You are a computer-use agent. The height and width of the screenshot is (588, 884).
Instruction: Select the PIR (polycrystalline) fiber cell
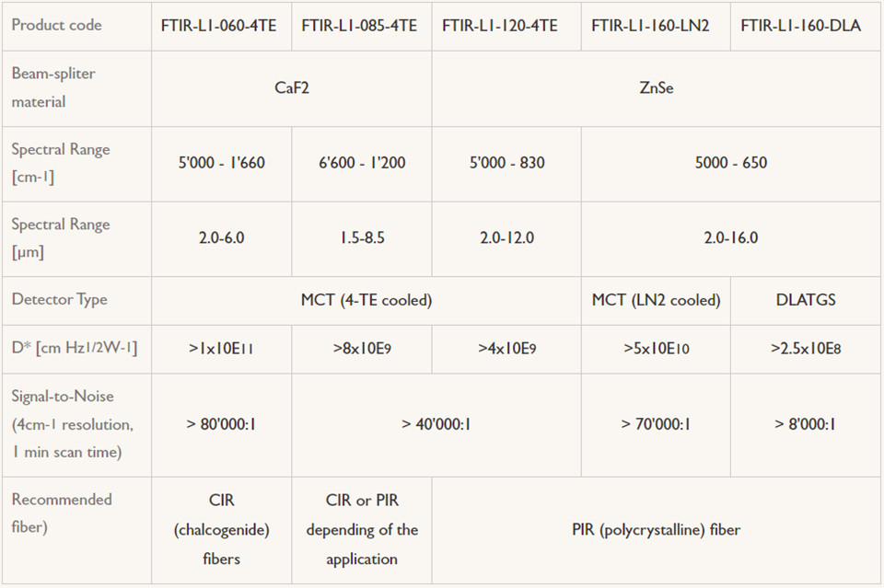coord(656,529)
